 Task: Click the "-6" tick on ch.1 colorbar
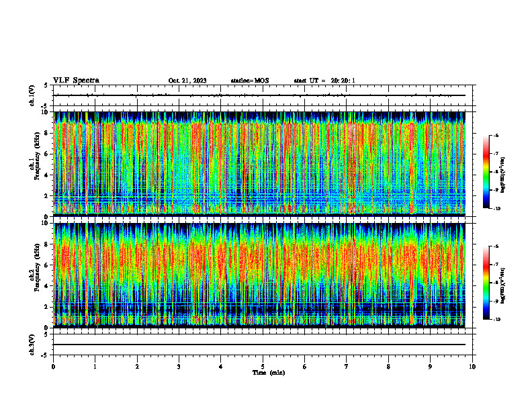496,136
